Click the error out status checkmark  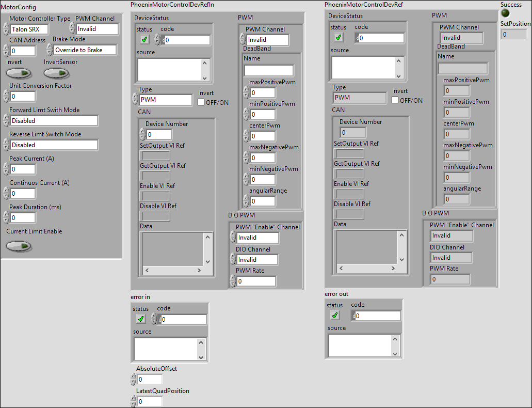pyautogui.click(x=335, y=316)
